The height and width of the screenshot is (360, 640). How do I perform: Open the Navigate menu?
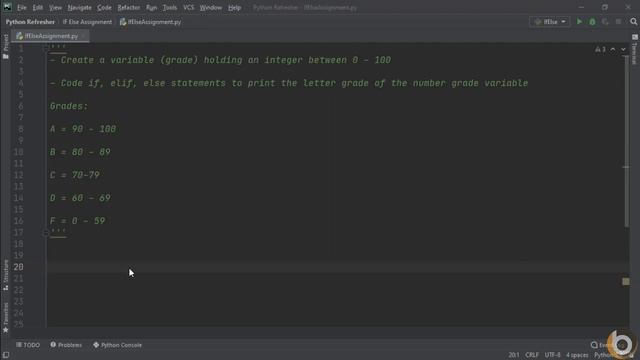[x=80, y=8]
